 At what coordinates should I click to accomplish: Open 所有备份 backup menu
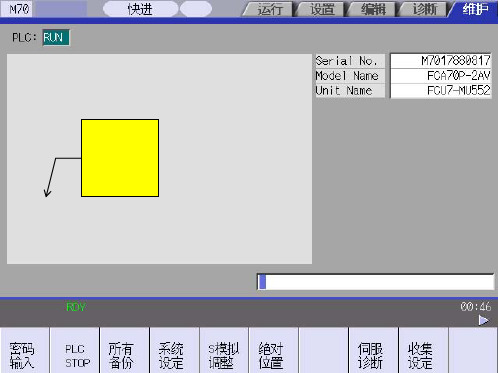(125, 351)
